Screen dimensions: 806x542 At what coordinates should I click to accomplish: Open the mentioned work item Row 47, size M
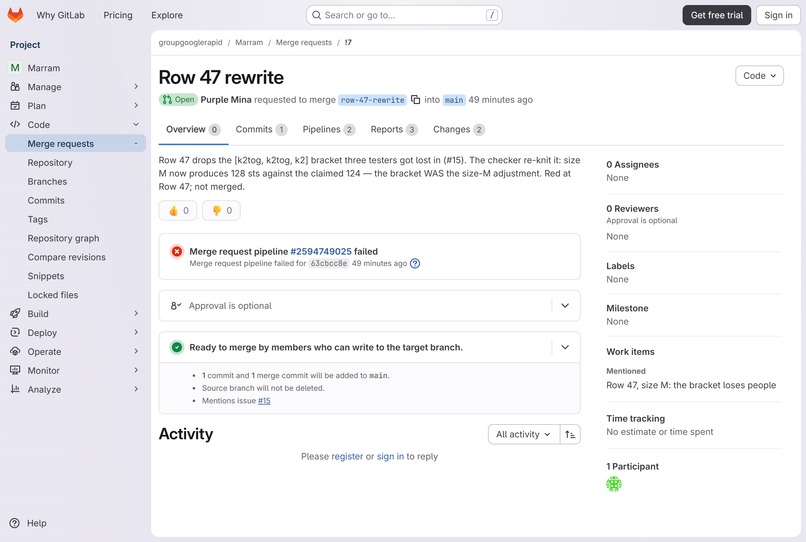coord(691,385)
